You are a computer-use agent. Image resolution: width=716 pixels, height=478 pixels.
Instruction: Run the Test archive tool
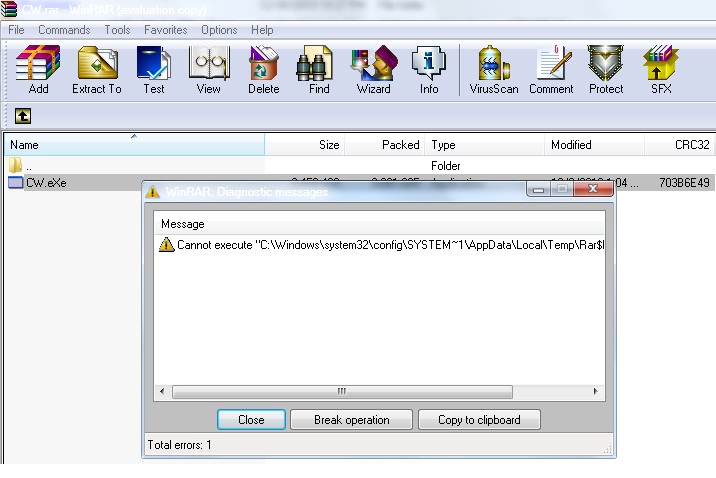[153, 70]
